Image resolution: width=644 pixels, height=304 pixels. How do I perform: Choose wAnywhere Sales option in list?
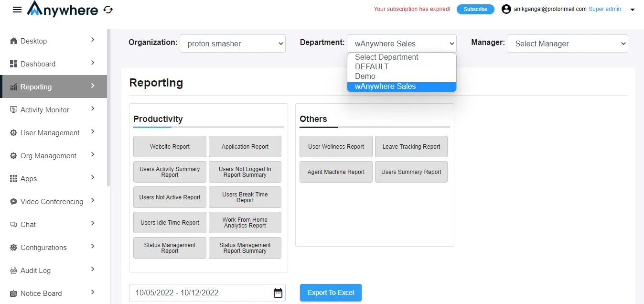pyautogui.click(x=402, y=87)
